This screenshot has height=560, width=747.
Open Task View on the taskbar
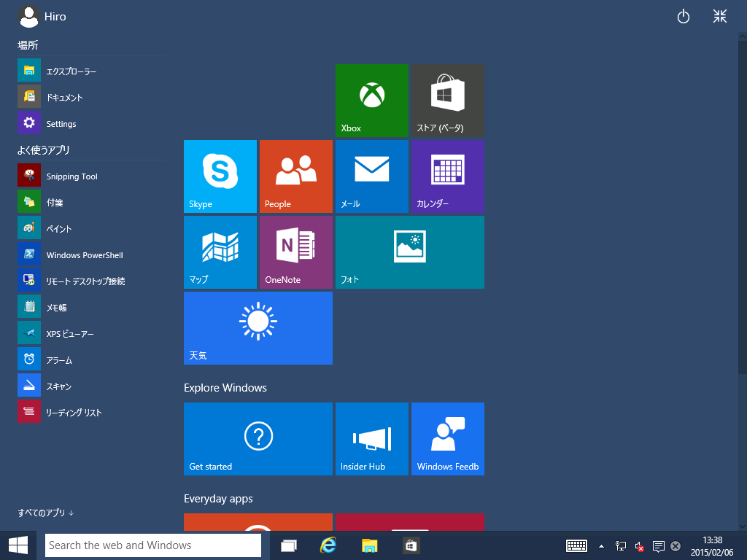(x=289, y=545)
